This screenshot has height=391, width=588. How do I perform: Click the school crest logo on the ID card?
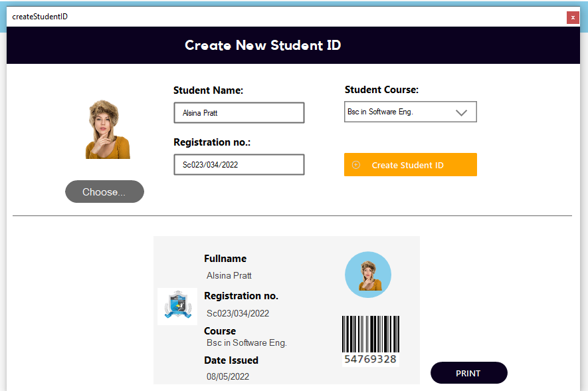coord(177,306)
